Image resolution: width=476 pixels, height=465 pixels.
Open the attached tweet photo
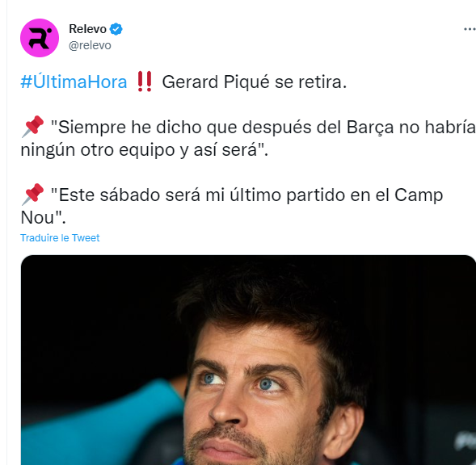[248, 360]
